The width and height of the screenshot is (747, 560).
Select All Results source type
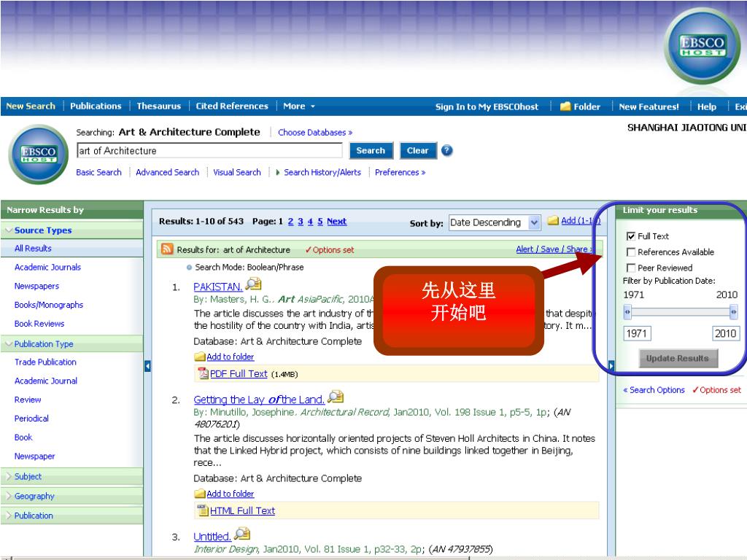tap(33, 248)
